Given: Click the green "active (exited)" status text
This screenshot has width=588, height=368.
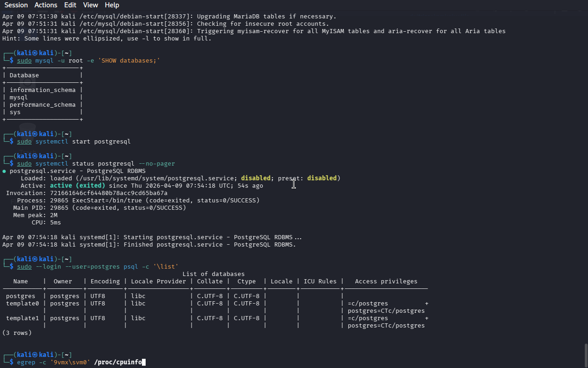Looking at the screenshot, I should click(x=78, y=186).
